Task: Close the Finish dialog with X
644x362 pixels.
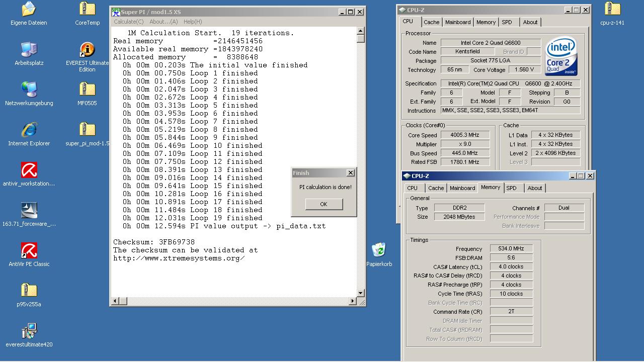Action: [351, 173]
